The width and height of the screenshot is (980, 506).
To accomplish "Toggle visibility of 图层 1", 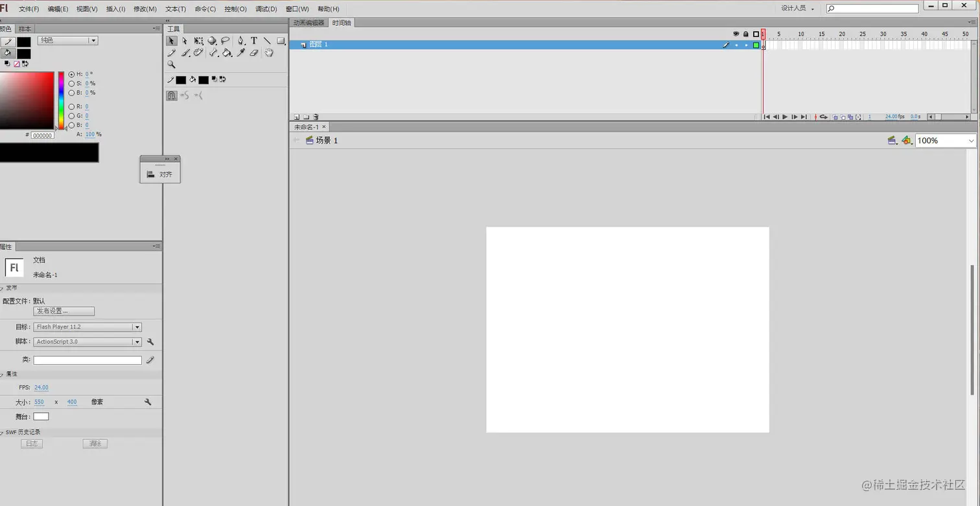I will [737, 45].
